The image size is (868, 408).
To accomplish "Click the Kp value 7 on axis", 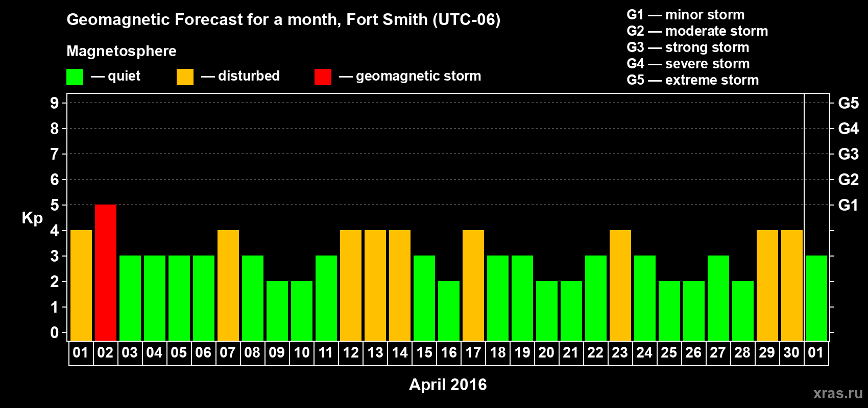I will pyautogui.click(x=55, y=154).
